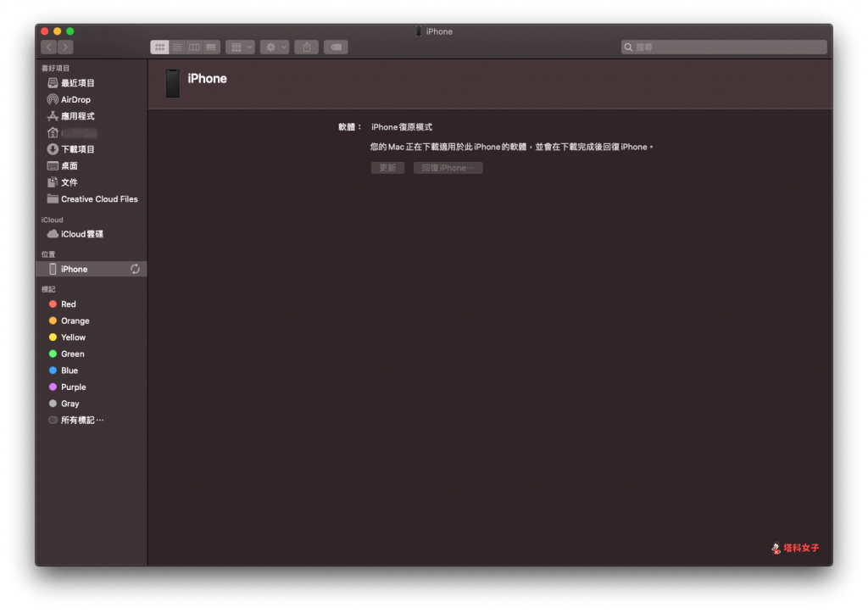Switch to column view

pos(194,47)
